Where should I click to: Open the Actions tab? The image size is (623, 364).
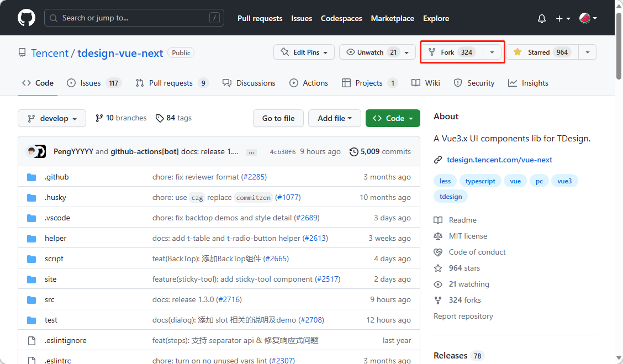pos(309,83)
